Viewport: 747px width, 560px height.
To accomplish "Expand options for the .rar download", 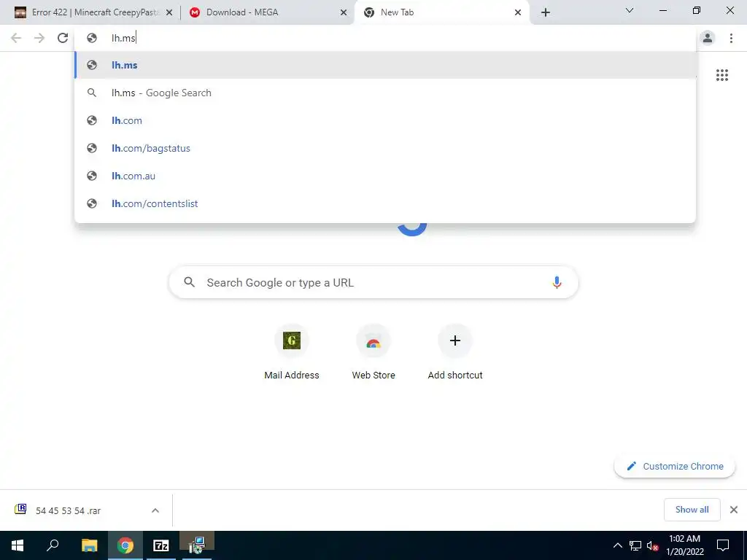I will (x=155, y=510).
